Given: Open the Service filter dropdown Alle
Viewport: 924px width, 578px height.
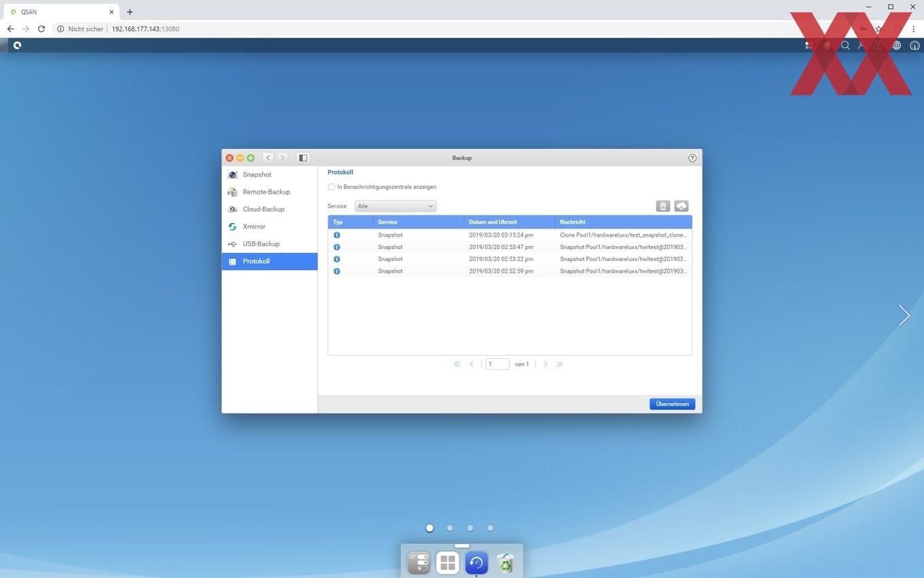Looking at the screenshot, I should (395, 206).
